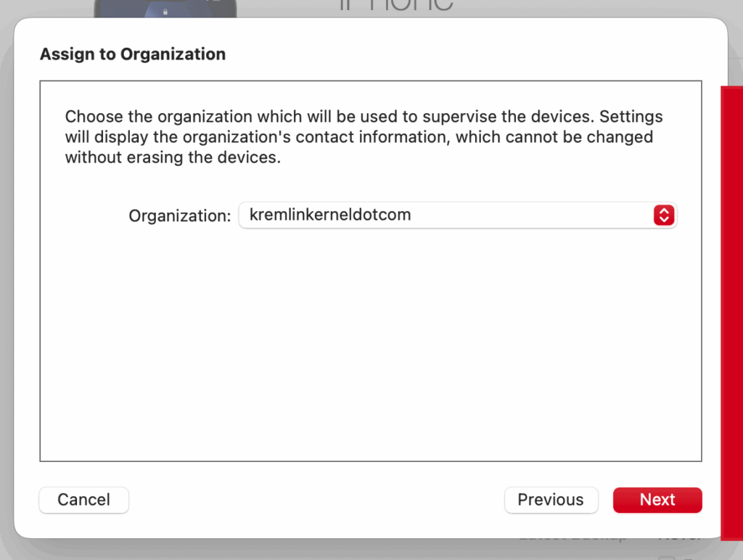Click the "Choose the organization" instruction line
The width and height of the screenshot is (743, 560).
(x=363, y=117)
